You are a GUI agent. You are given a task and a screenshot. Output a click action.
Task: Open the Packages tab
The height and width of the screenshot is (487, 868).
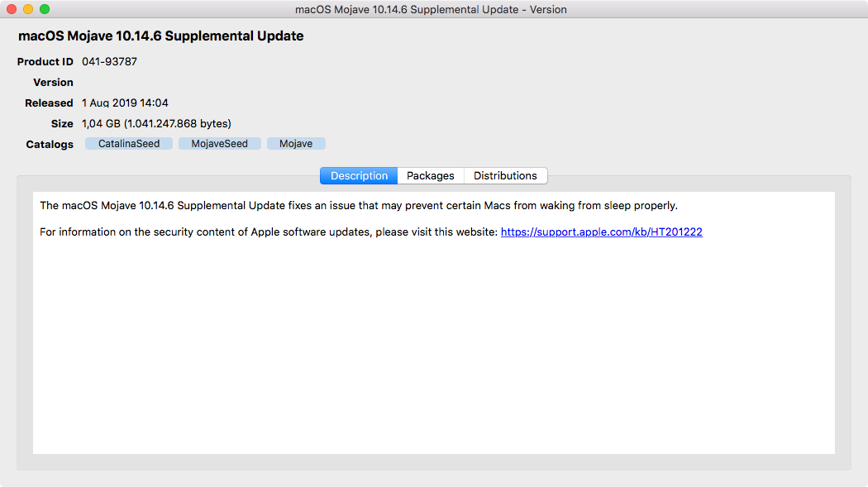[431, 176]
